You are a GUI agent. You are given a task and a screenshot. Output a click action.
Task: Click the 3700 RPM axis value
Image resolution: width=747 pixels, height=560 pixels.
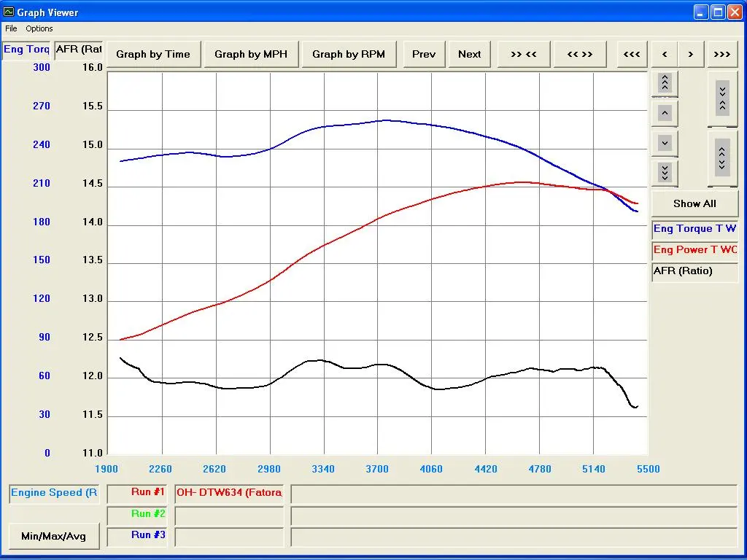click(377, 470)
